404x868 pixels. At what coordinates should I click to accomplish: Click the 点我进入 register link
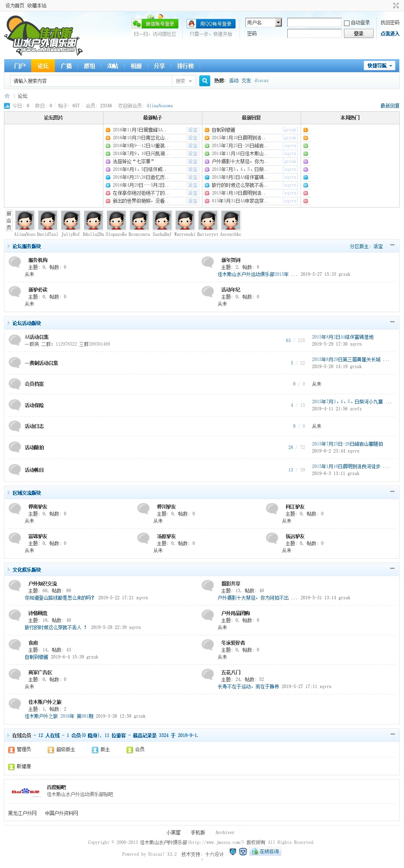[390, 34]
